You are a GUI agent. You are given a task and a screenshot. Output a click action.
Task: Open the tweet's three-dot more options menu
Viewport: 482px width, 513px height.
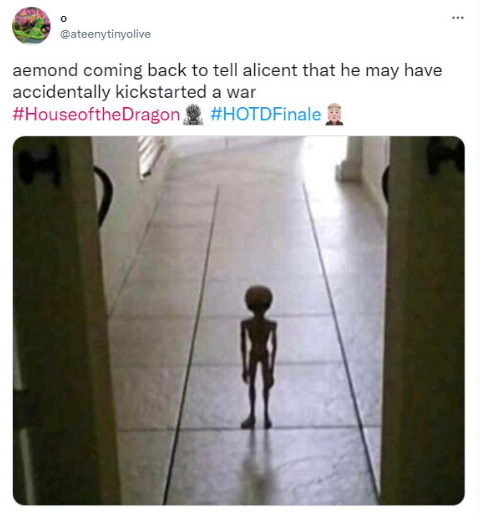pos(457,18)
